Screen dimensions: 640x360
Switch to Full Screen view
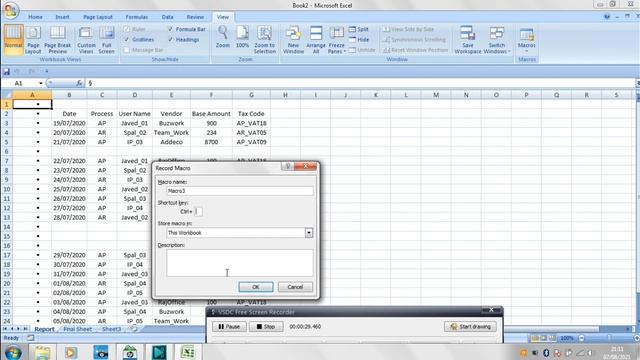pyautogui.click(x=107, y=39)
